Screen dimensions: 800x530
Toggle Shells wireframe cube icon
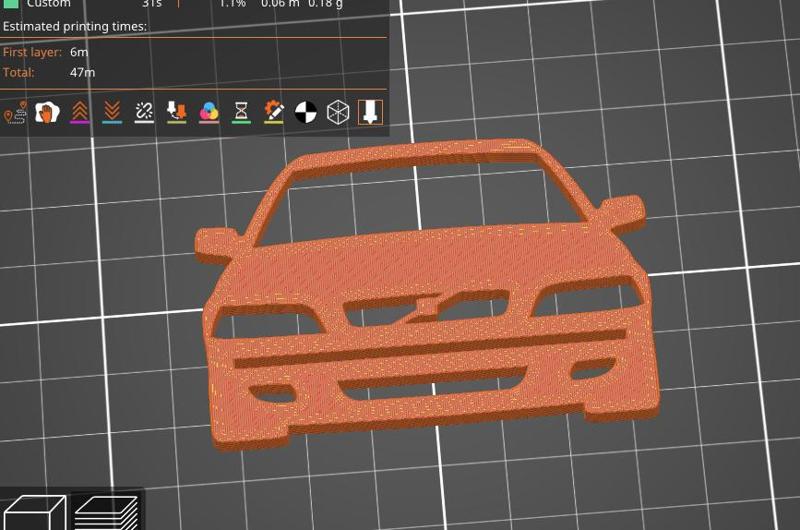(338, 112)
